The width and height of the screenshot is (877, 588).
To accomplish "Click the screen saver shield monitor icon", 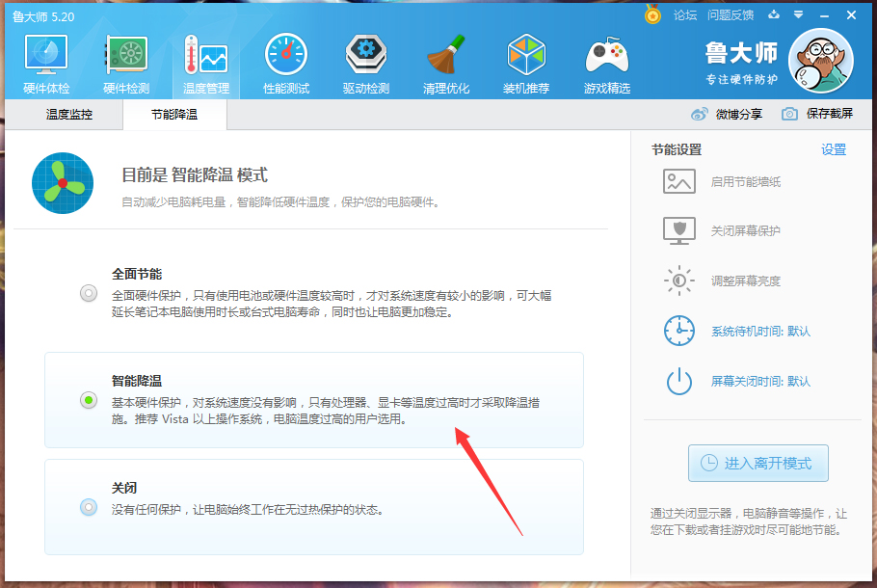I will point(679,230).
